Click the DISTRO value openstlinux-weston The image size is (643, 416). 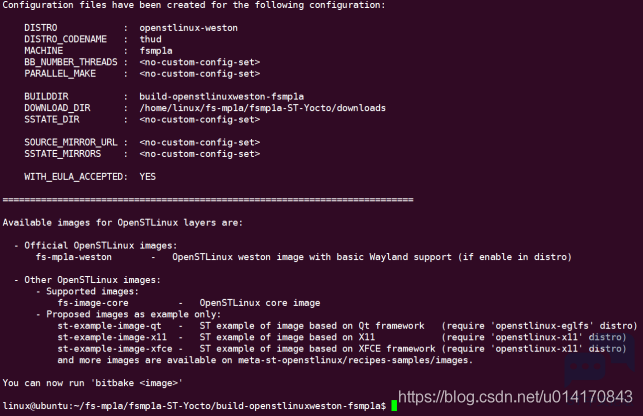point(189,28)
